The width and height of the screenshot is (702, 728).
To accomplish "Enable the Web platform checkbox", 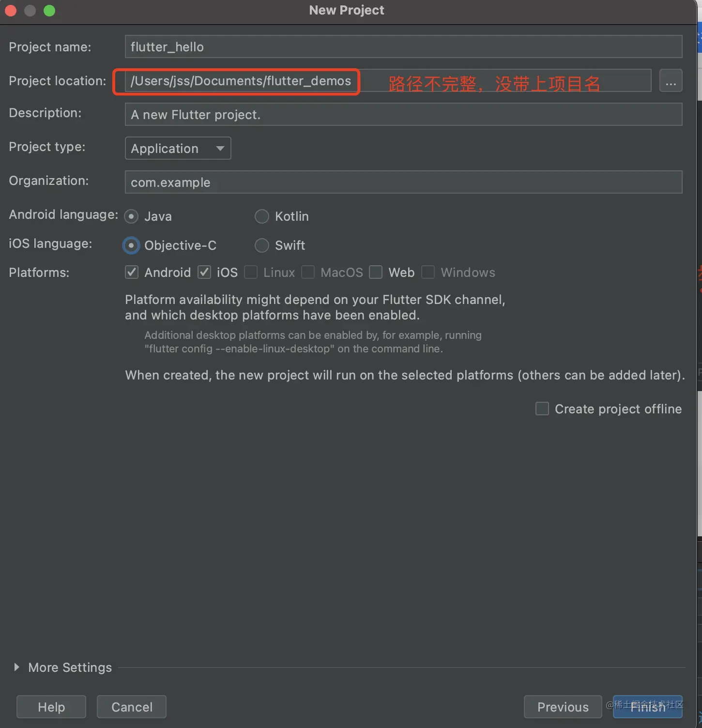I will coord(376,272).
